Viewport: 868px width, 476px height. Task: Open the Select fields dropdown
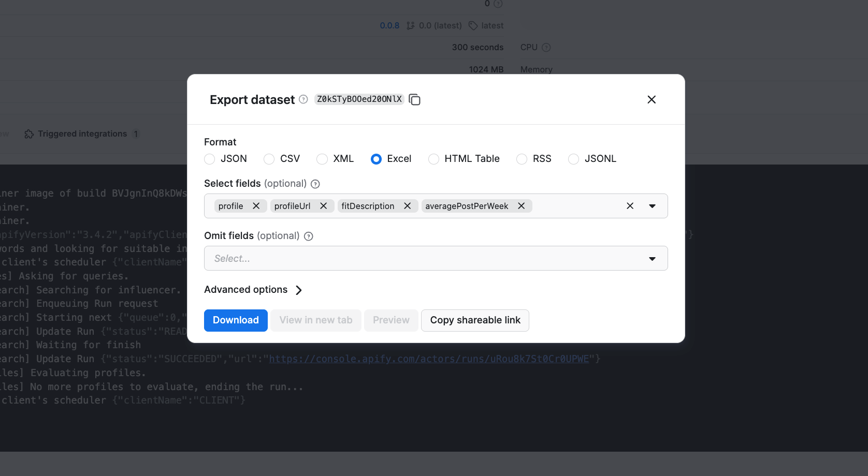coord(652,205)
